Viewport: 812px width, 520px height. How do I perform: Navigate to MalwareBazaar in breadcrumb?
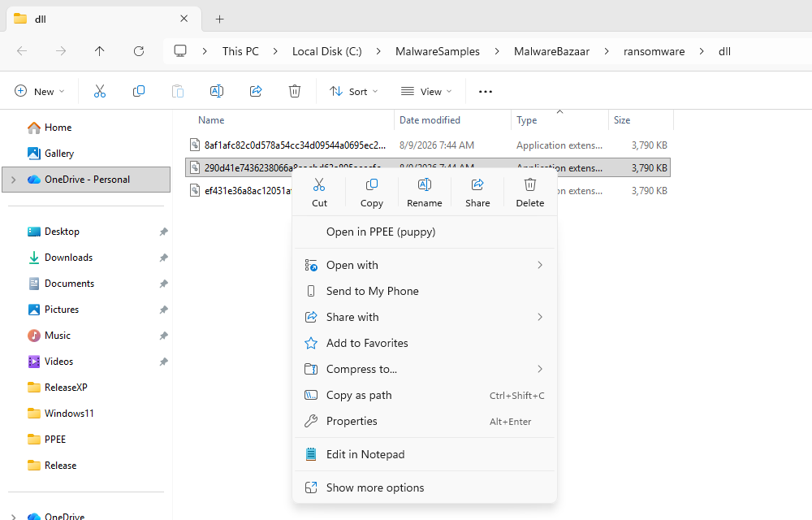point(551,51)
